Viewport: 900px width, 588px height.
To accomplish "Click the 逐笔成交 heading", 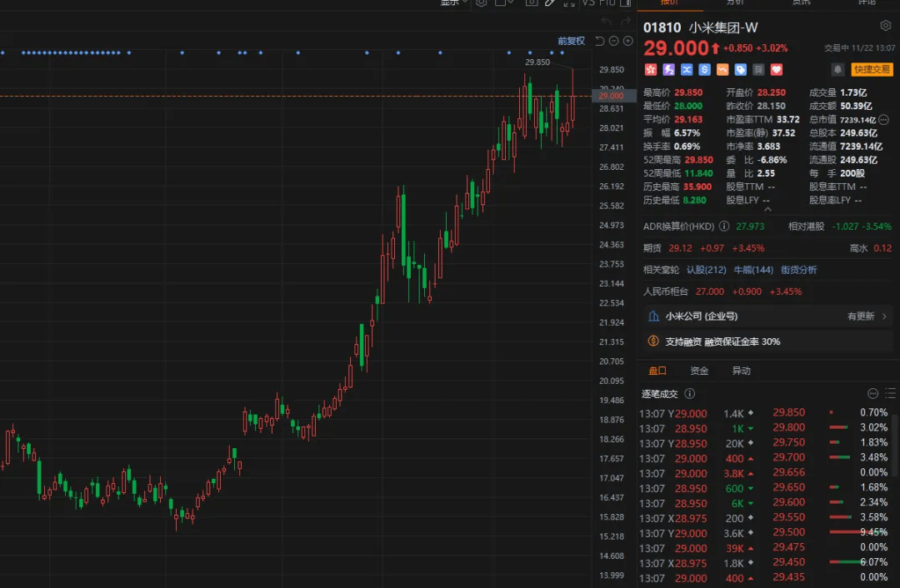I will (659, 394).
